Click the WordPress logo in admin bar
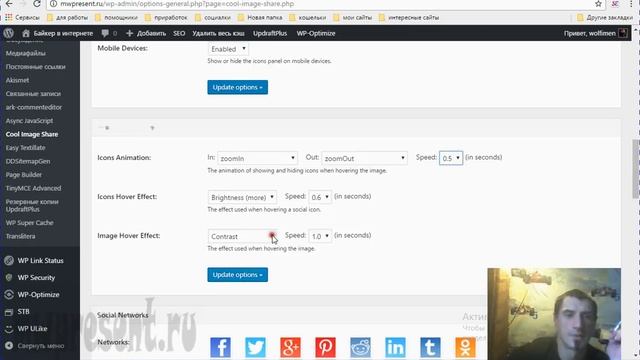The width and height of the screenshot is (640, 360). coord(9,33)
